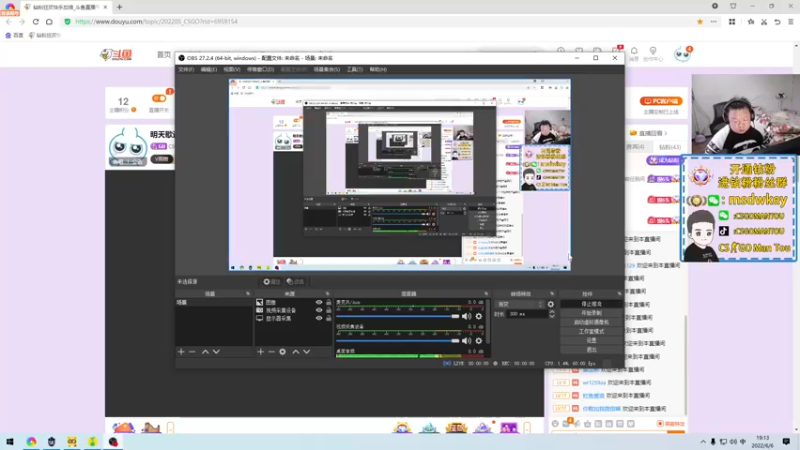Click the Properties button in the source toolbar
Viewport: 800px width, 450px height.
(271, 282)
